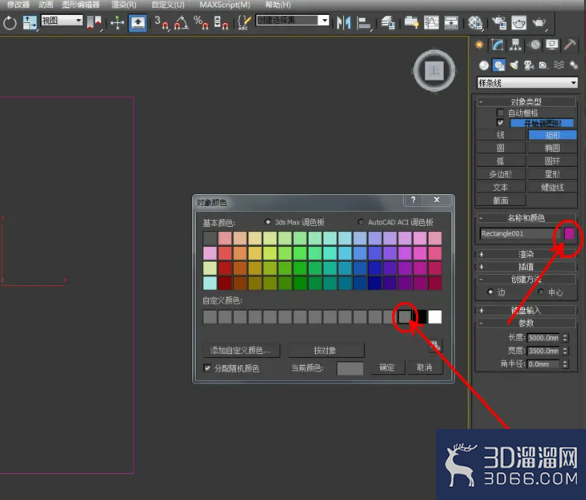The width and height of the screenshot is (586, 500).
Task: Switch to the Hierarchy panel tab
Action: pos(516,45)
